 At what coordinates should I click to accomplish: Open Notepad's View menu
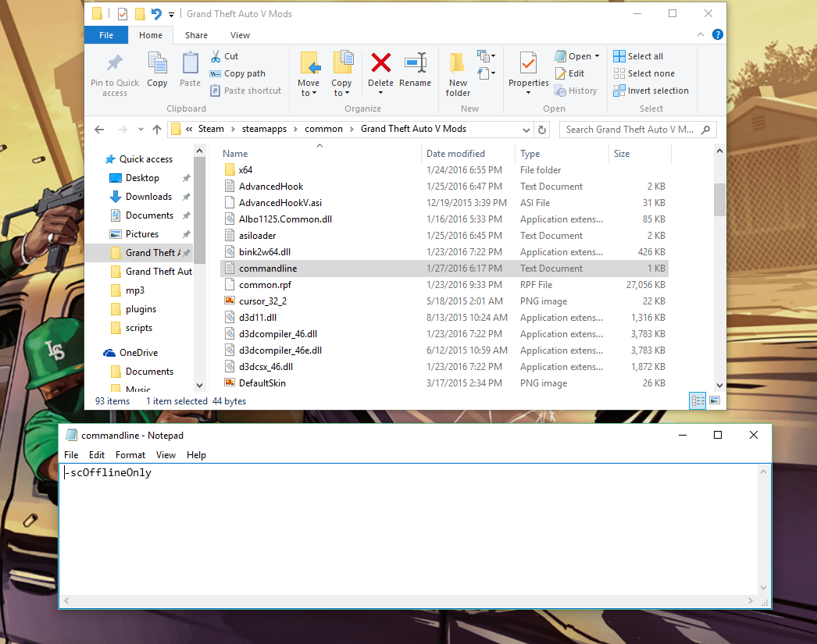click(x=166, y=455)
